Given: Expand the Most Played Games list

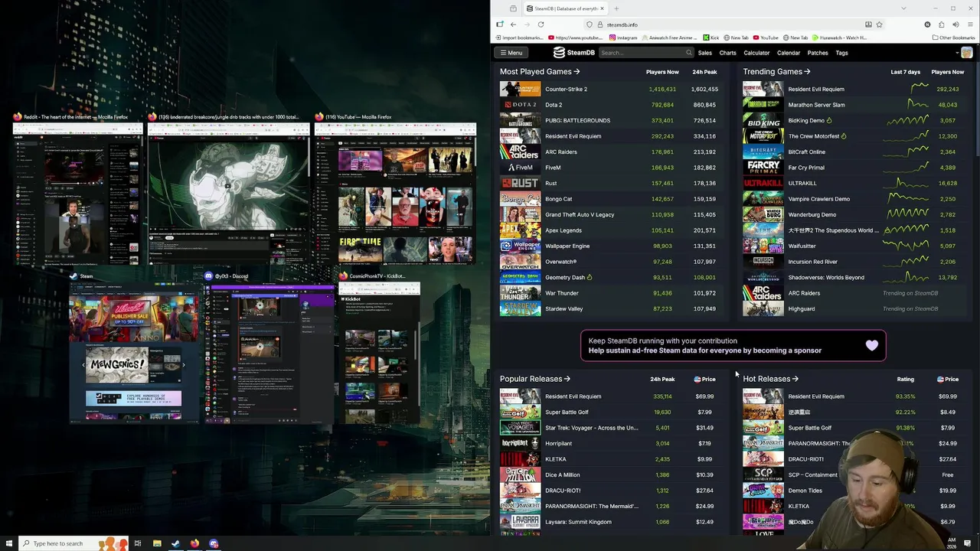Looking at the screenshot, I should point(540,71).
